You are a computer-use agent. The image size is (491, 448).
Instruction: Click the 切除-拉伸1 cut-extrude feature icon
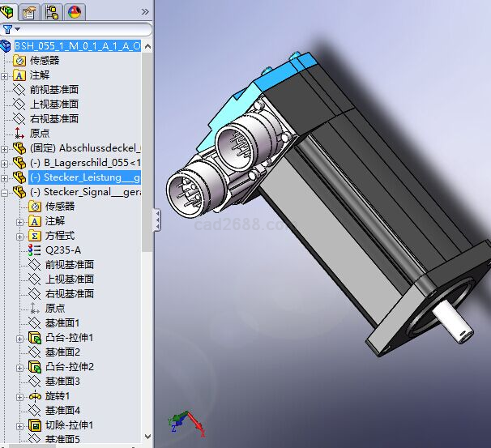point(35,425)
